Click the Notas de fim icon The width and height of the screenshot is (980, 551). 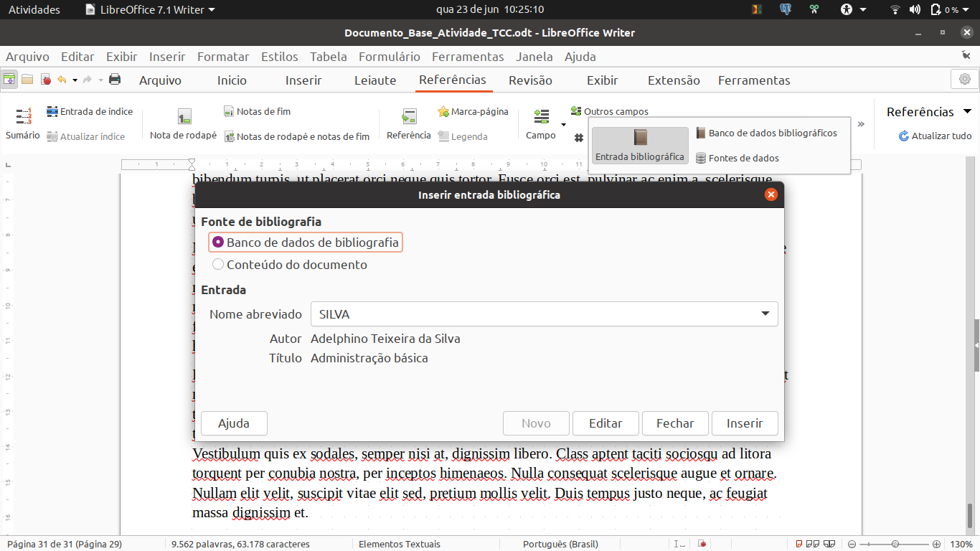[x=229, y=111]
